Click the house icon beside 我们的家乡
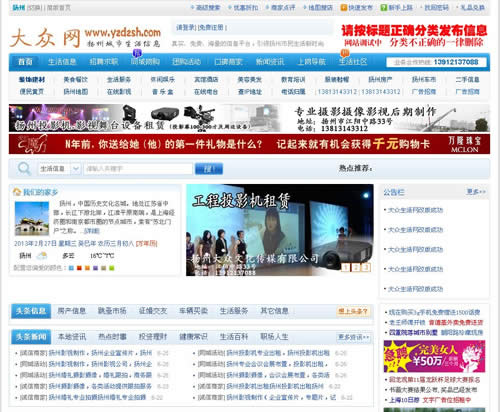This screenshot has width=500, height=412. tap(17, 192)
